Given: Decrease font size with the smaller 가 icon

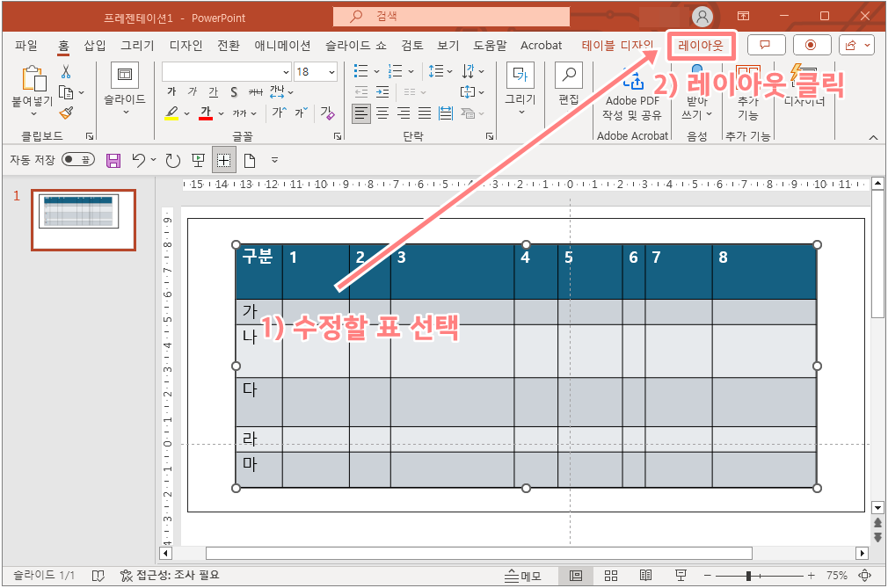Looking at the screenshot, I should tap(302, 113).
